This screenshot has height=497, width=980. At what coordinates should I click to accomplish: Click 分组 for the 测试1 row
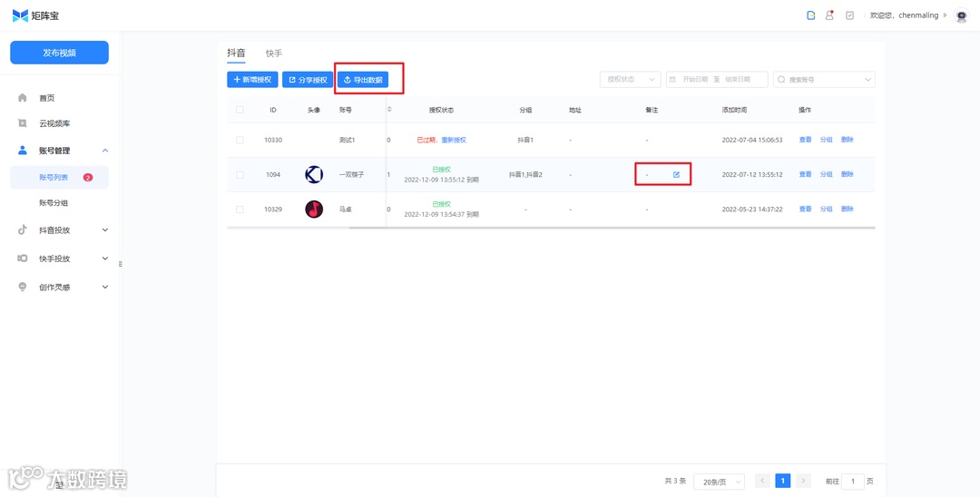827,140
